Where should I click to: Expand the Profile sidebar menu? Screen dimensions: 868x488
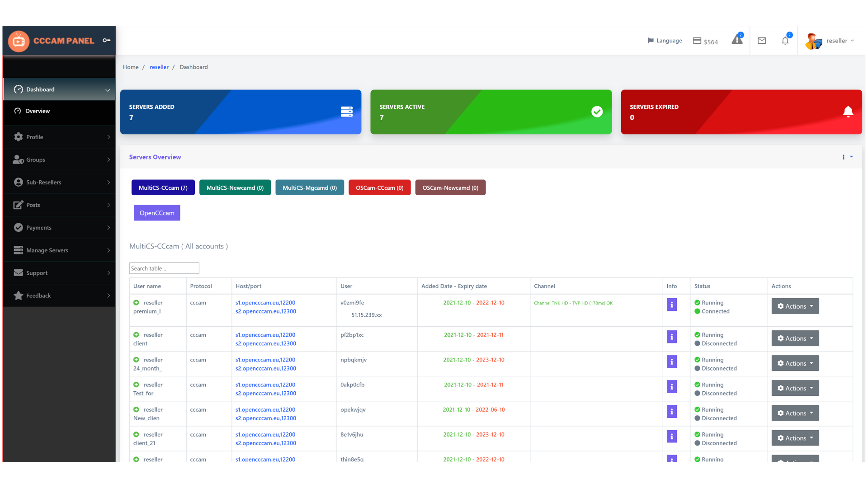click(59, 137)
